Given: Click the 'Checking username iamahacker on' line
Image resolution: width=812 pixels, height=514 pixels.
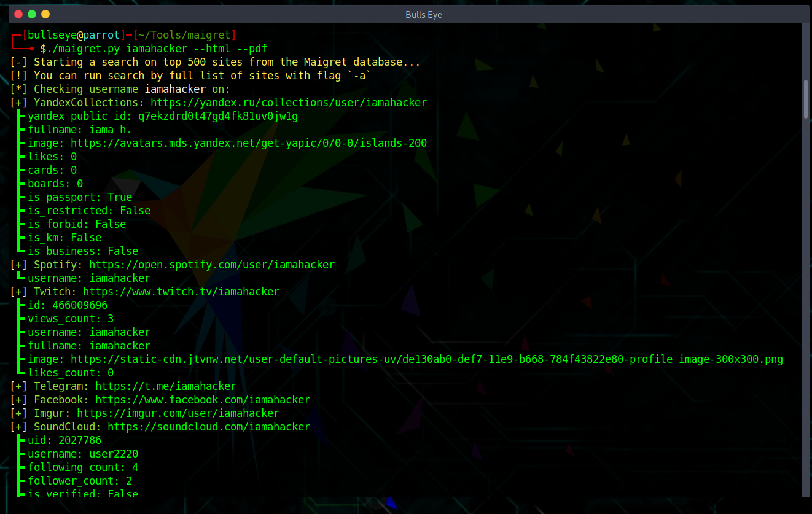Looking at the screenshot, I should (120, 89).
